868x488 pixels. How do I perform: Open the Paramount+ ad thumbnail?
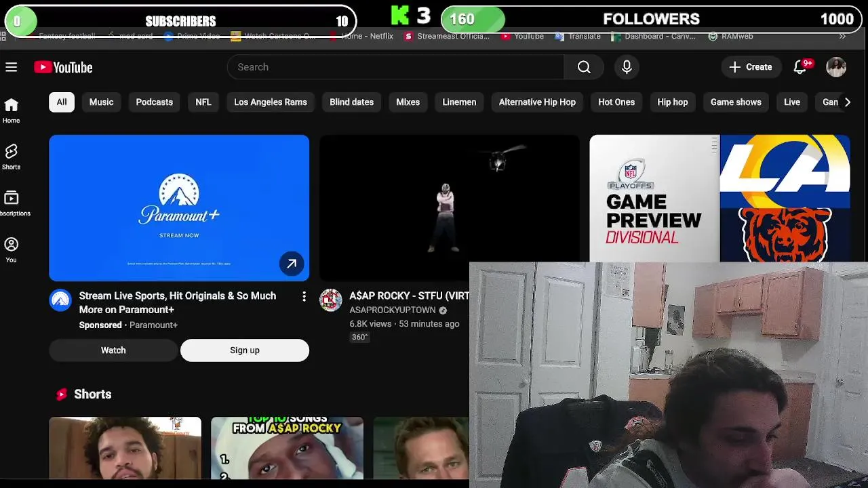tap(179, 207)
